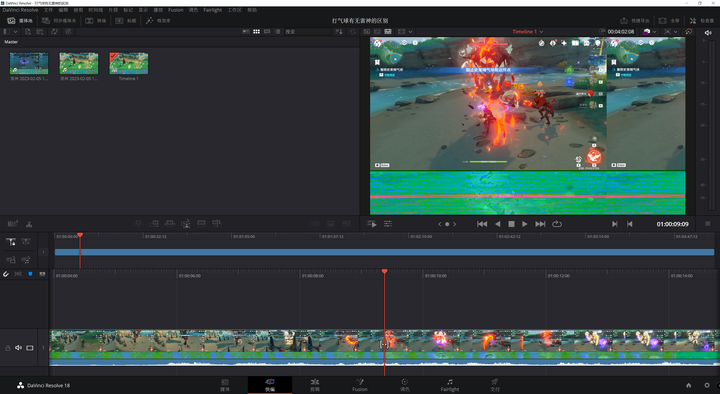Click the duration timecode 00:04:02:08
The height and width of the screenshot is (394, 720).
(x=621, y=32)
